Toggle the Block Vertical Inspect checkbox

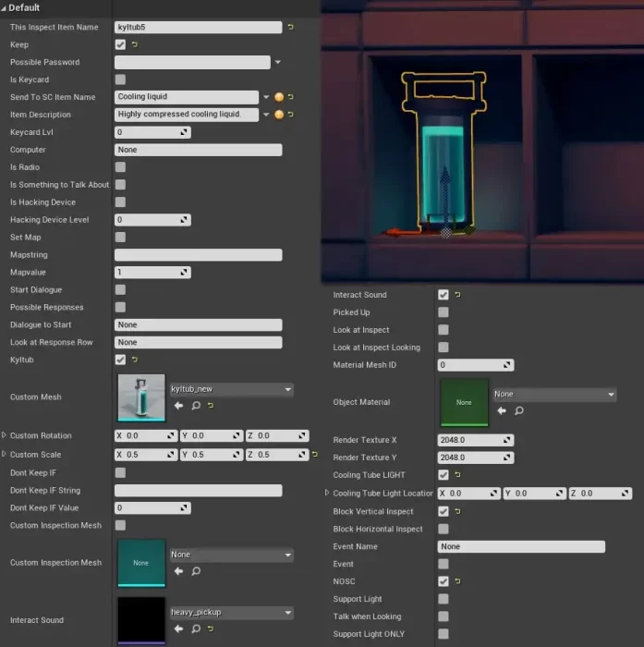(x=444, y=511)
